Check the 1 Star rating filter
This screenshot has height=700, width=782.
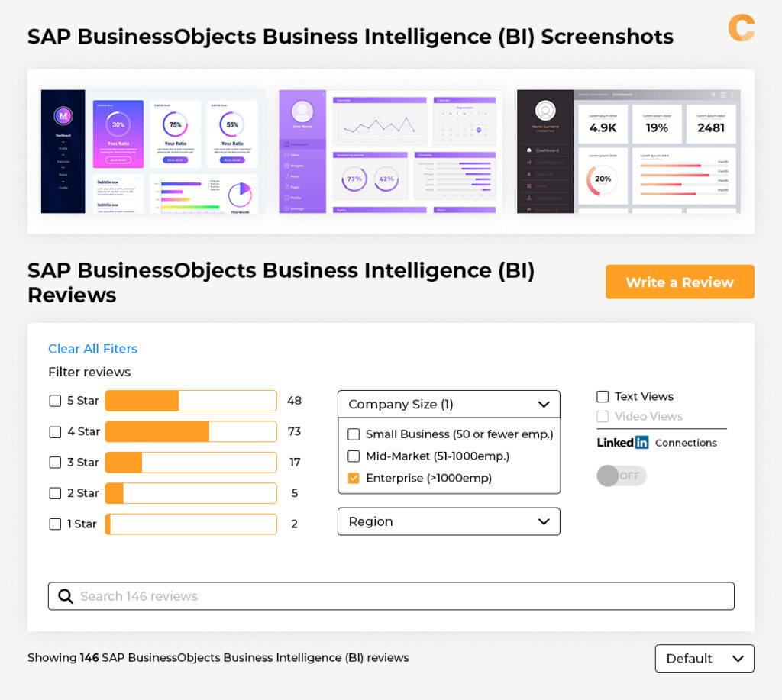[54, 524]
